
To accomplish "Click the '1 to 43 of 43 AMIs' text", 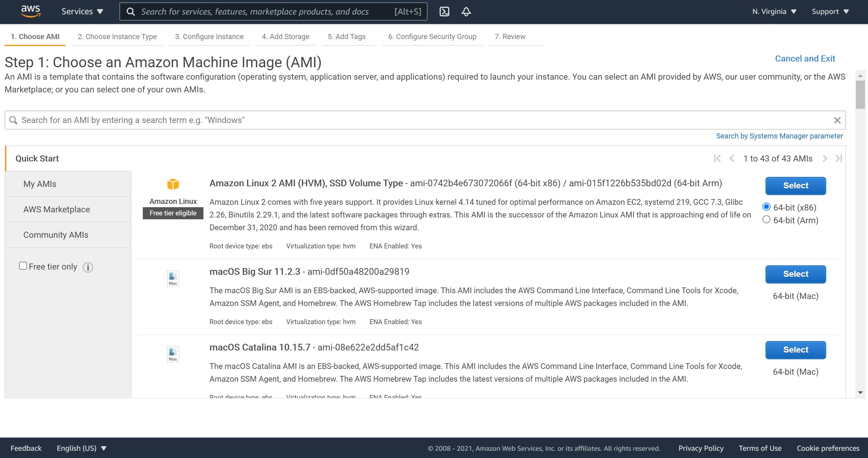I will 778,158.
